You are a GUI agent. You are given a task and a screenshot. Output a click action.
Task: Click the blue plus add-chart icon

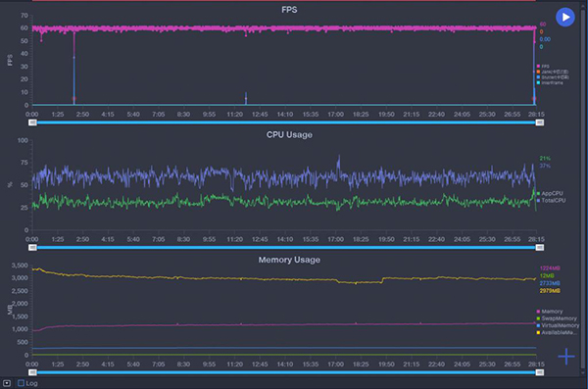pyautogui.click(x=565, y=357)
